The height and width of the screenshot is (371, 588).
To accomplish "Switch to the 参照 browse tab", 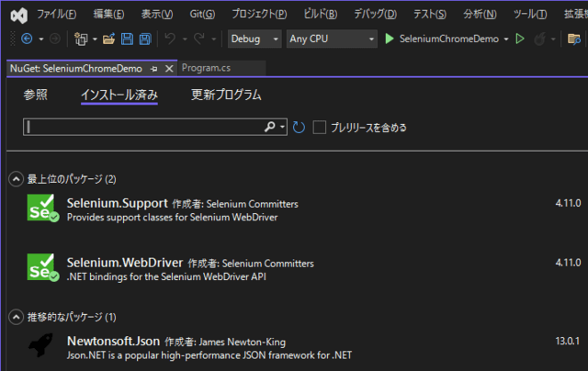I will [x=36, y=95].
